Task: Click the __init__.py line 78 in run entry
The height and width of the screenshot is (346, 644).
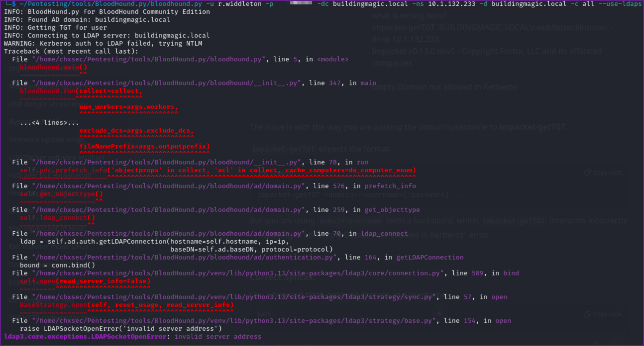Action: [x=190, y=162]
